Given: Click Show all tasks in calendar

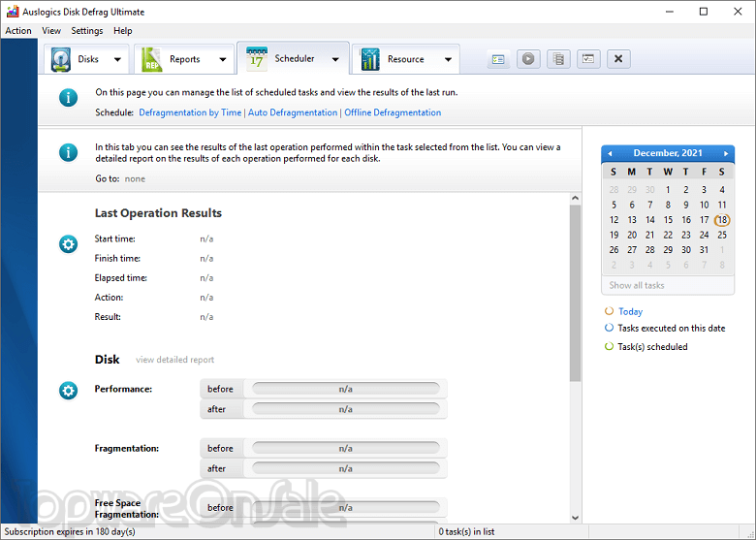Looking at the screenshot, I should click(x=637, y=285).
